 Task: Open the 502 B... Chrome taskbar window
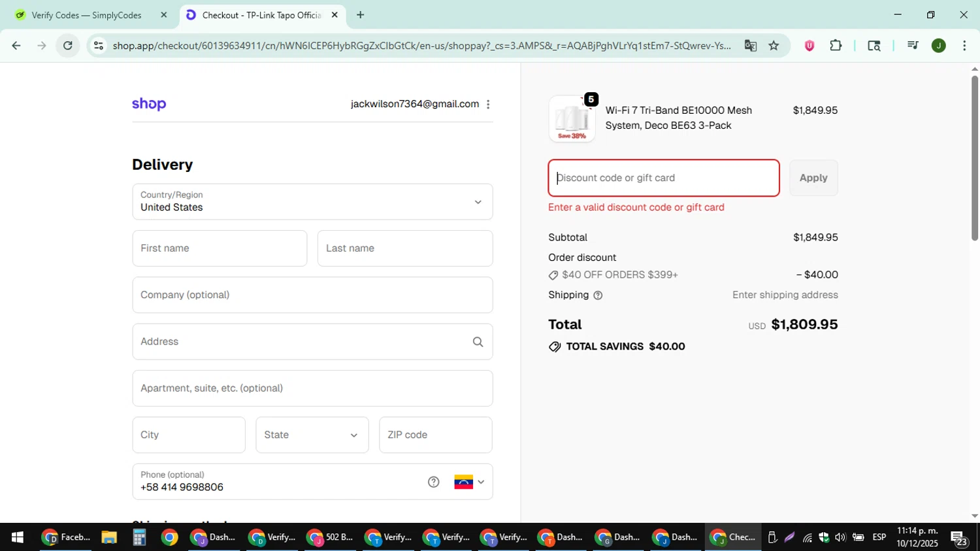click(x=332, y=537)
